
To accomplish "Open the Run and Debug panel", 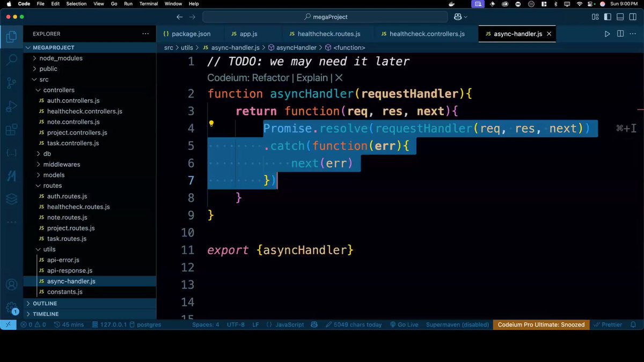I will coord(12,106).
